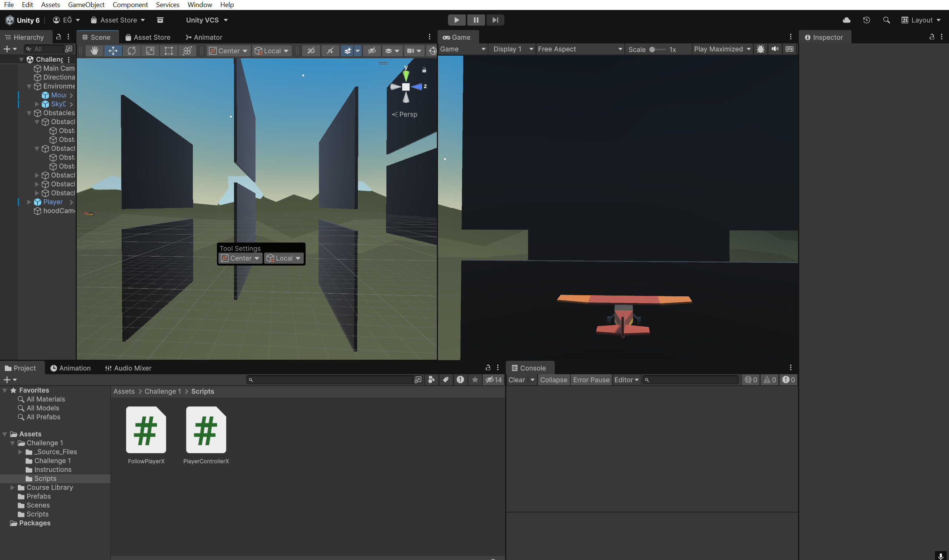The height and width of the screenshot is (560, 949).
Task: Open Undo History icon in top bar
Action: pyautogui.click(x=866, y=20)
